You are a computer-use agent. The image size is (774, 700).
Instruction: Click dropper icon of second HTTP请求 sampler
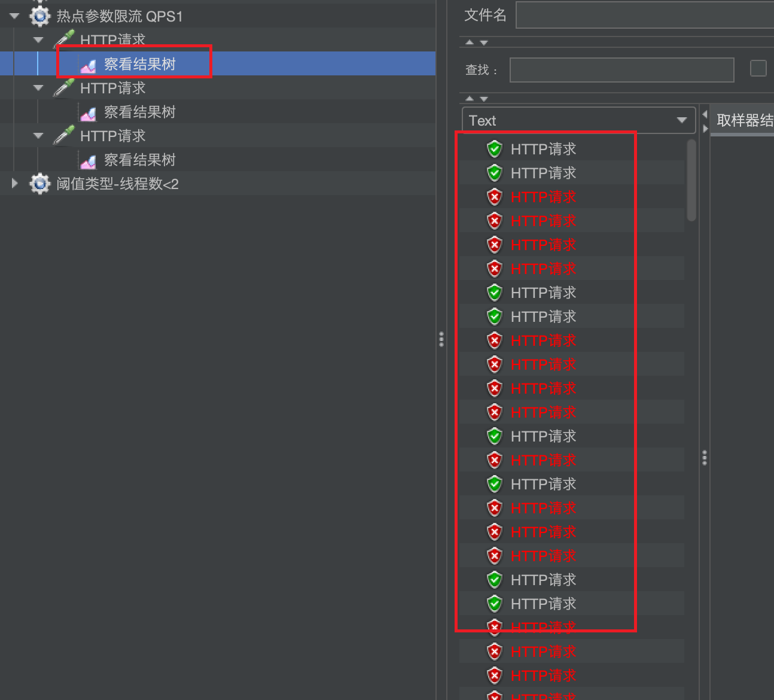click(x=63, y=87)
